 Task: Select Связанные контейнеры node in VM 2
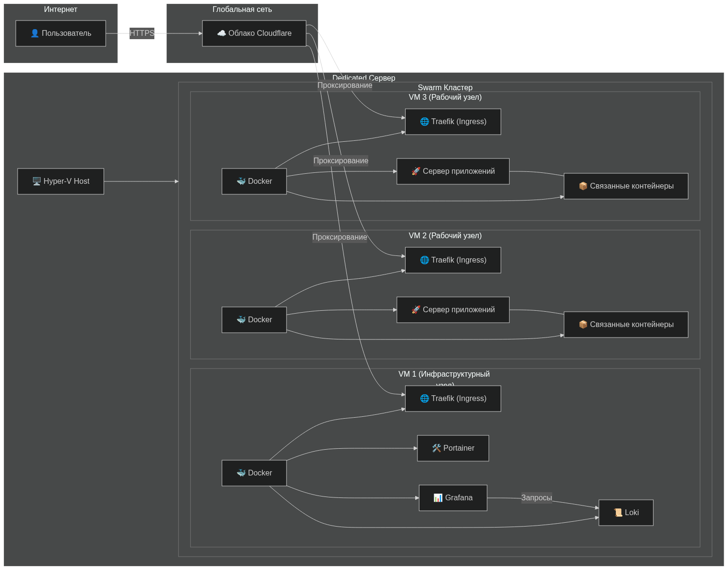click(x=626, y=325)
